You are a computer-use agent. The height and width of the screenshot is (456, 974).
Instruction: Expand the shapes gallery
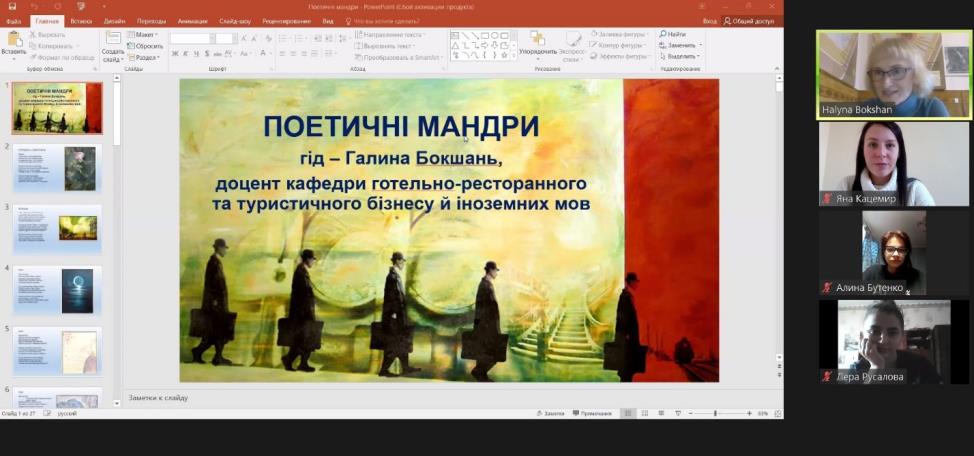click(514, 57)
